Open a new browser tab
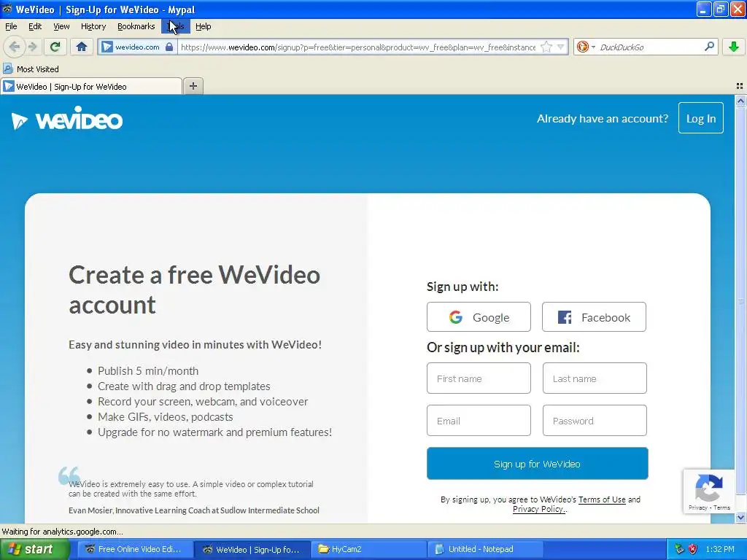 [193, 86]
